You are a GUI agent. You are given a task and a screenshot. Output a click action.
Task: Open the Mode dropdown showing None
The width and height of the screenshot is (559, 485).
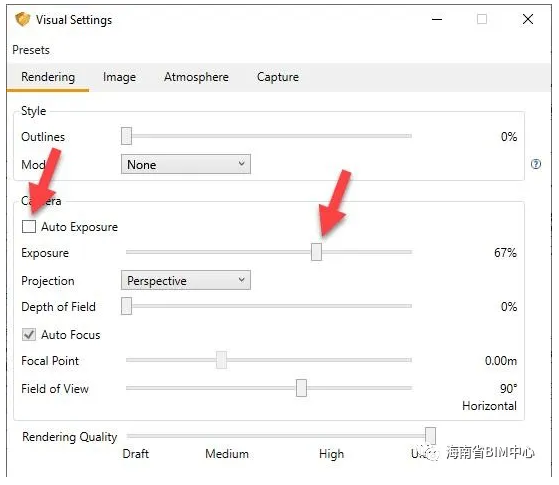pyautogui.click(x=186, y=164)
